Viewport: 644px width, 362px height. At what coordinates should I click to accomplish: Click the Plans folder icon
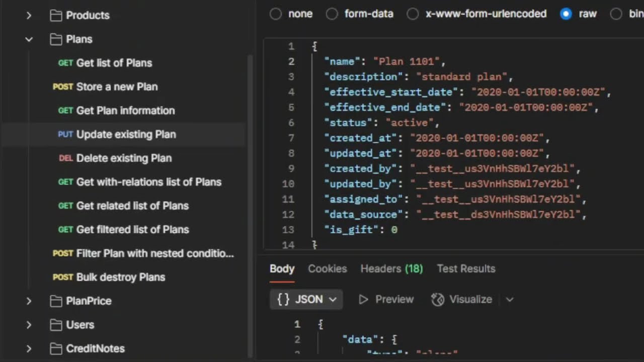tap(56, 39)
